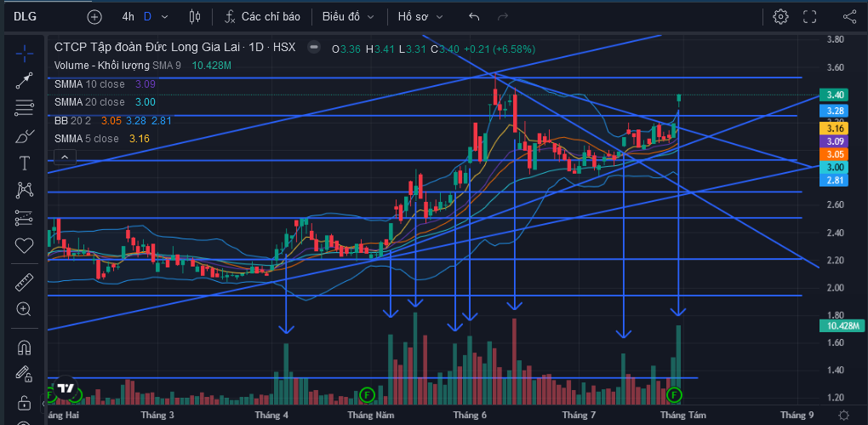Redo the chart action
868x425 pixels.
pyautogui.click(x=503, y=17)
